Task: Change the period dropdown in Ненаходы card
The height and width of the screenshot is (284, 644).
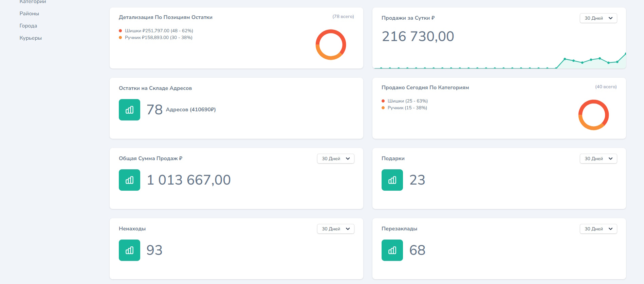Action: pyautogui.click(x=335, y=229)
